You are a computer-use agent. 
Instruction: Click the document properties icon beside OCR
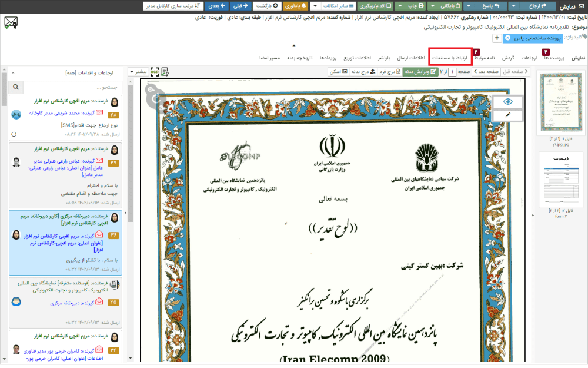pos(165,71)
